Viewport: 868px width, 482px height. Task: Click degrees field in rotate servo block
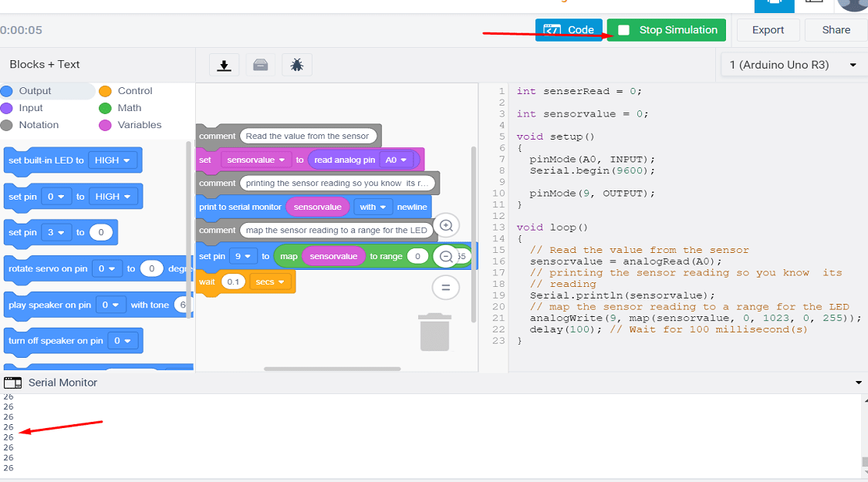(152, 268)
